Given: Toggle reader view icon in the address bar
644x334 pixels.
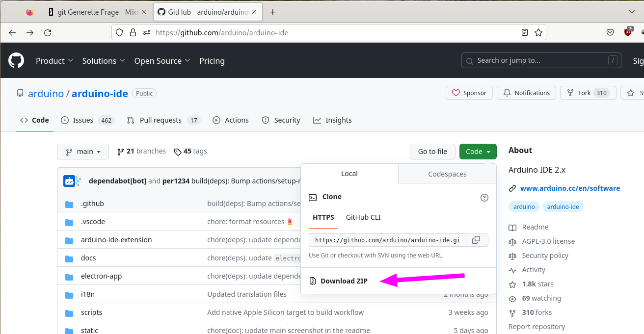Looking at the screenshot, I should coord(525,33).
